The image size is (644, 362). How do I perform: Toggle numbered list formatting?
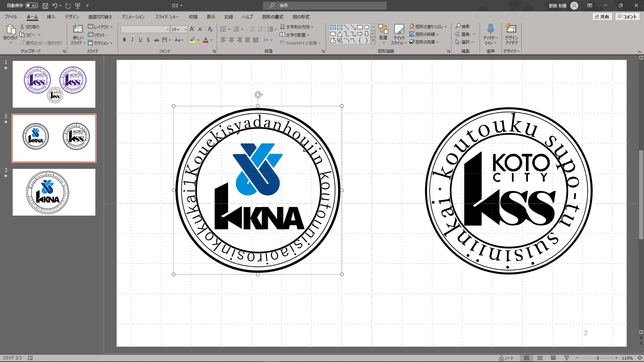coord(236,29)
